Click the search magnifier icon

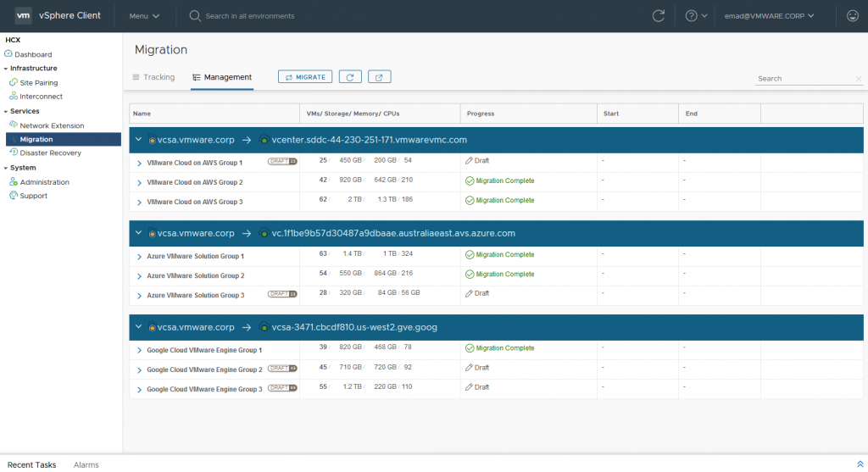195,16
